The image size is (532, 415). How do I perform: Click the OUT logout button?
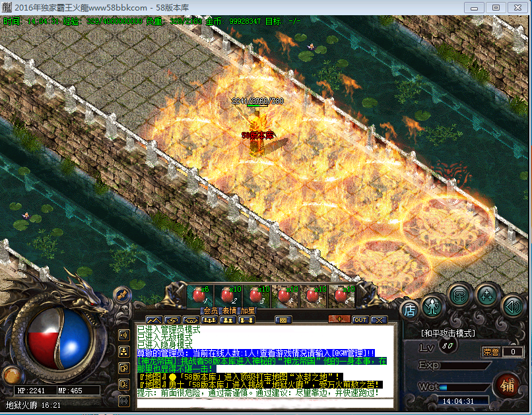tap(360, 320)
